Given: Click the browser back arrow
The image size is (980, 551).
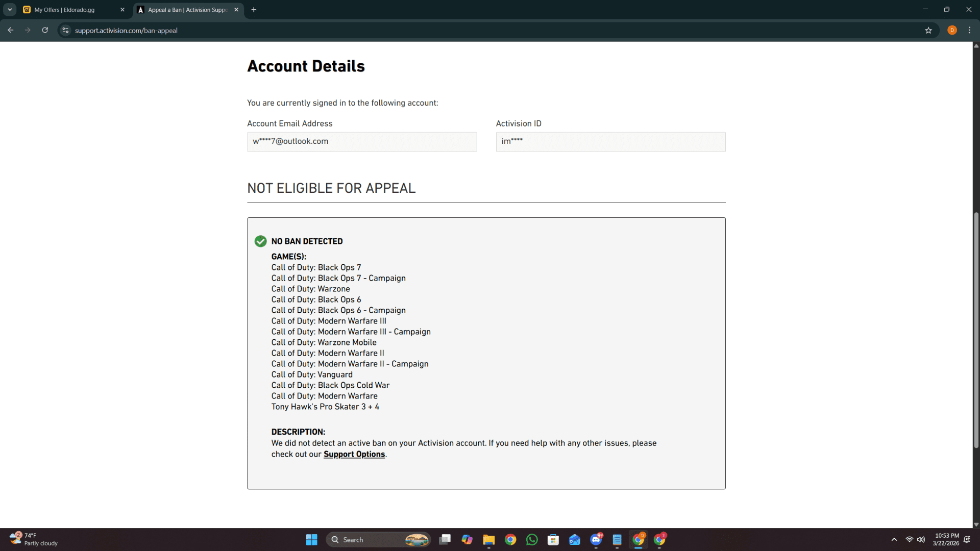Looking at the screenshot, I should (x=10, y=30).
